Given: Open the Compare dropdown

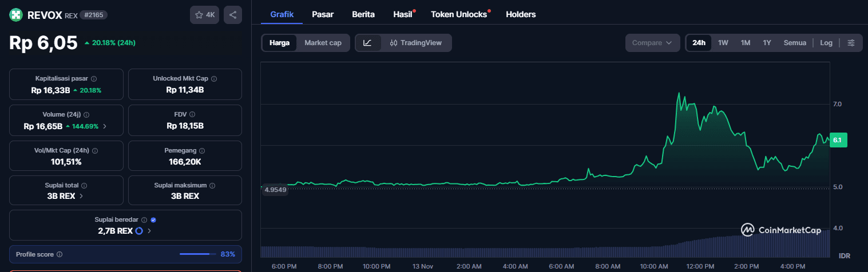Looking at the screenshot, I should [x=652, y=43].
